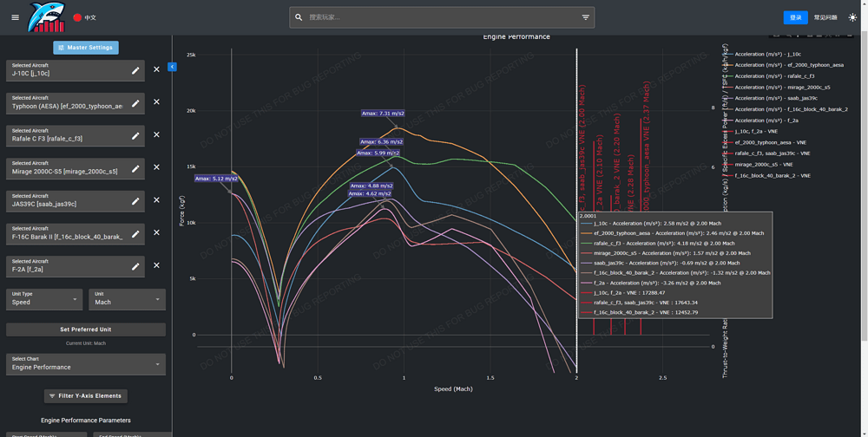Viewport: 868px width, 437px height.
Task: Edit the Rafale C F3 aircraft selection
Action: coord(135,135)
